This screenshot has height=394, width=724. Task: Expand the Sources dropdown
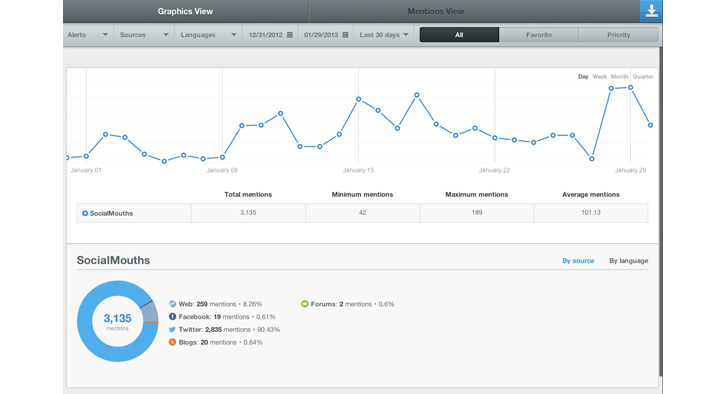tap(144, 35)
